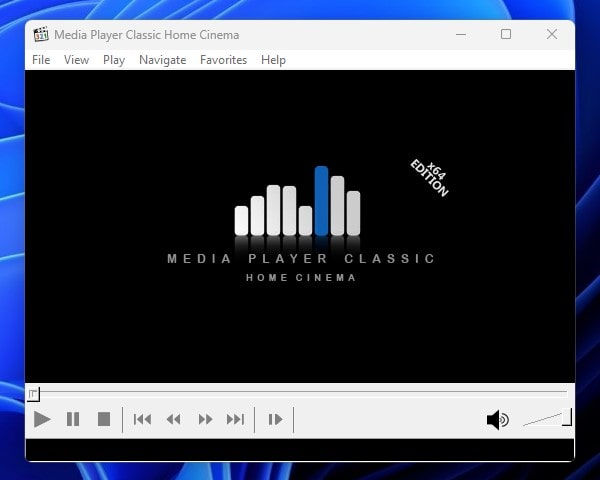The height and width of the screenshot is (480, 600).
Task: Close the Media Player Classic window
Action: click(551, 34)
